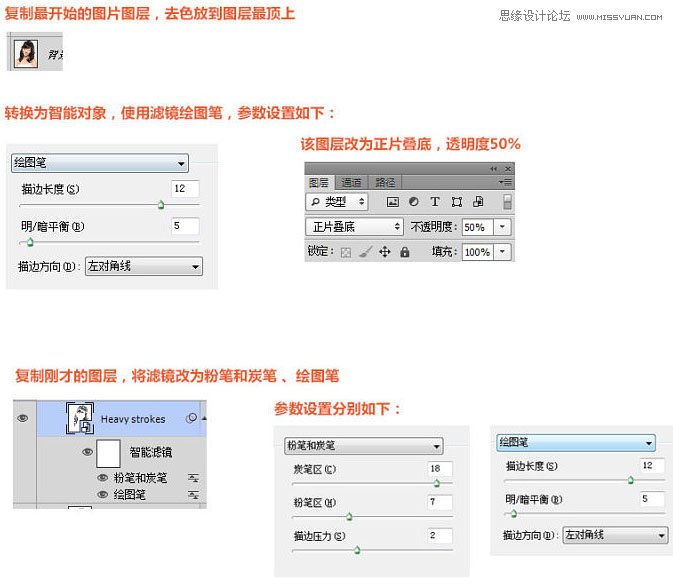This screenshot has width=673, height=585.
Task: Click the 粉笔区 value field showing 7
Action: (x=440, y=502)
